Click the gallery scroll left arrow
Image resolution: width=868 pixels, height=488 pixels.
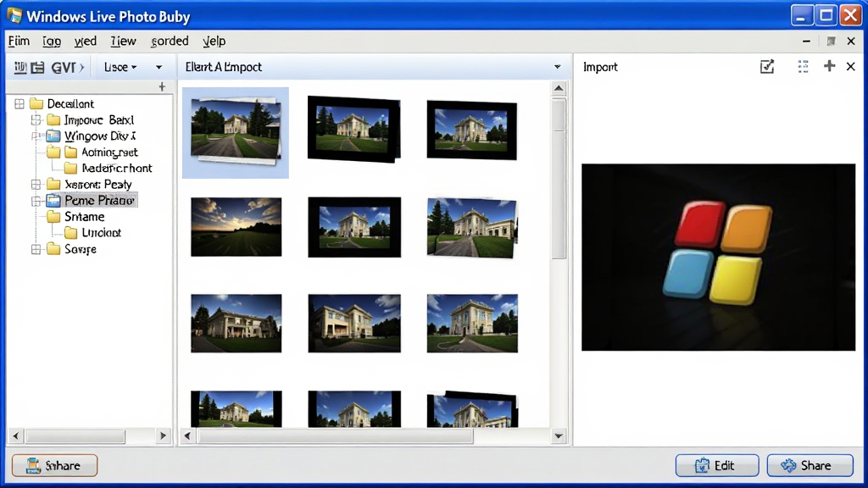(187, 436)
